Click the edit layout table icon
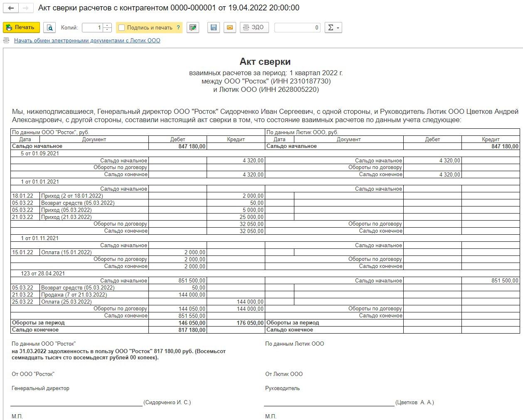 point(192,28)
